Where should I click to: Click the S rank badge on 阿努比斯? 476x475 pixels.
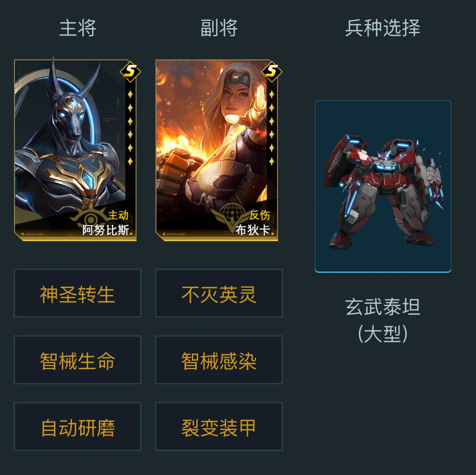[x=130, y=72]
